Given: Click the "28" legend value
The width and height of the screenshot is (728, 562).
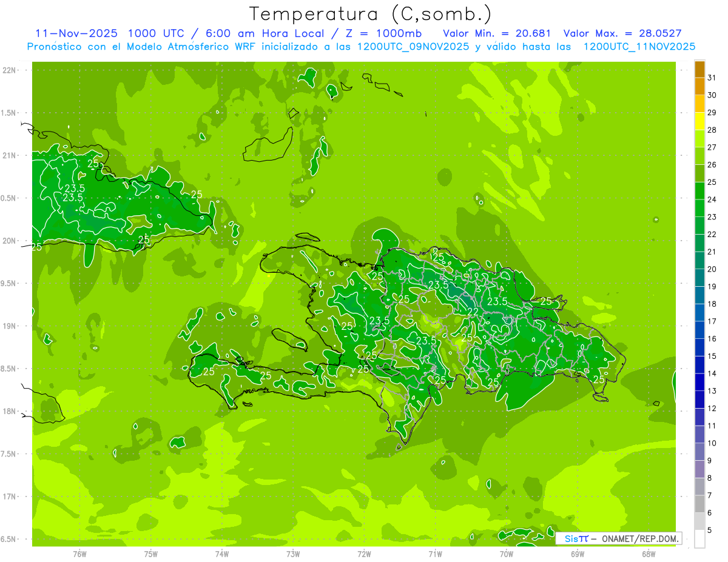Looking at the screenshot, I should tap(712, 130).
